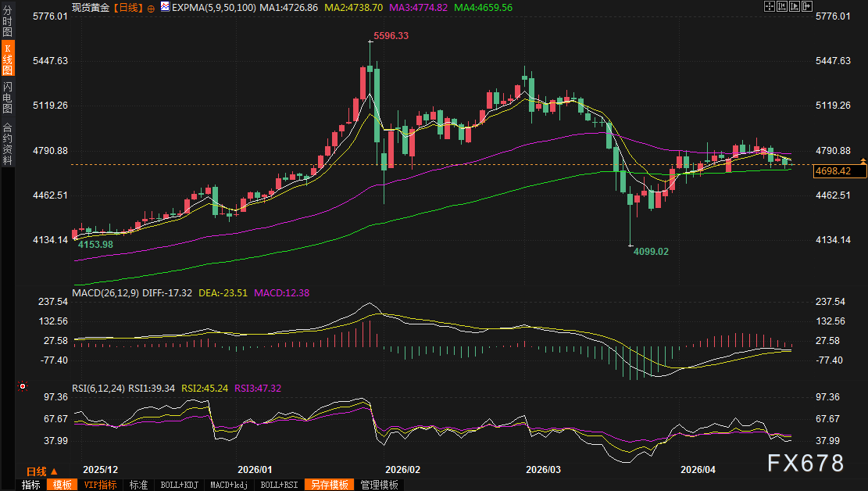This screenshot has height=491, width=868.
Task: Enable the BOLL+RSI template
Action: 278,485
